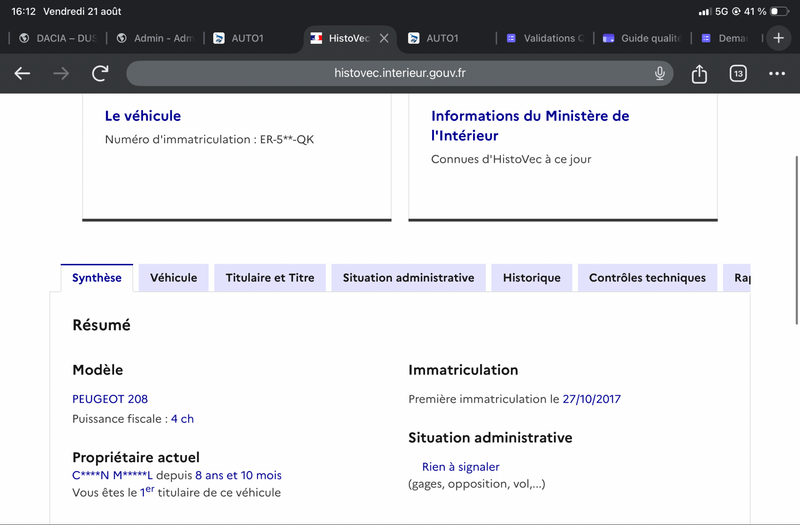Open the three-dot browser menu
This screenshot has width=800, height=525.
click(x=777, y=73)
